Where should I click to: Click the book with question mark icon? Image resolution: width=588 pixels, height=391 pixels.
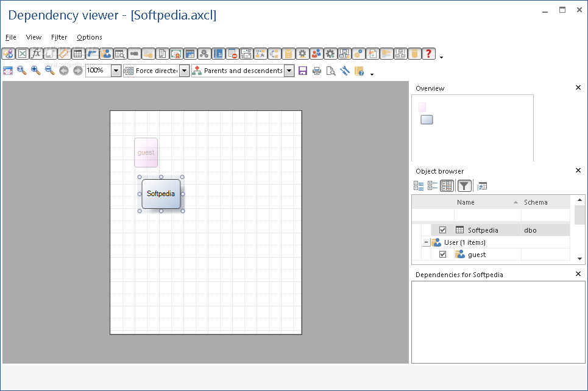click(359, 71)
